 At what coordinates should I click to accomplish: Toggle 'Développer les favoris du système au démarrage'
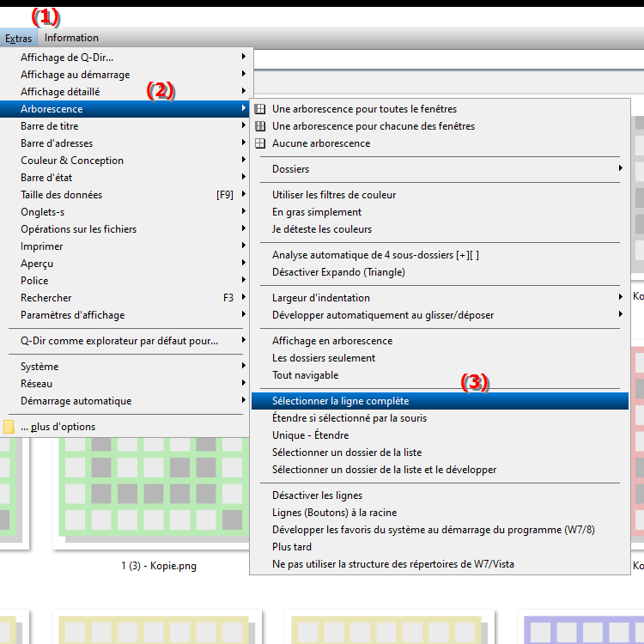tap(440, 530)
